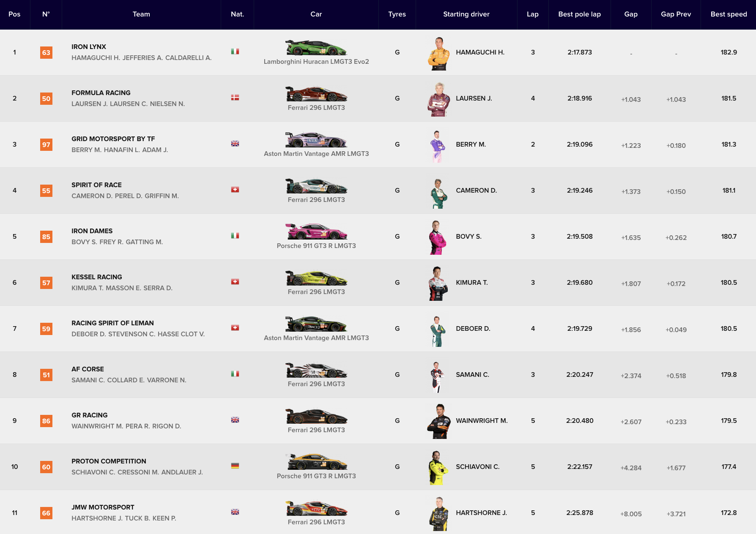The image size is (756, 534).
Task: Select pole lap time 2:25.878
Action: click(x=580, y=513)
